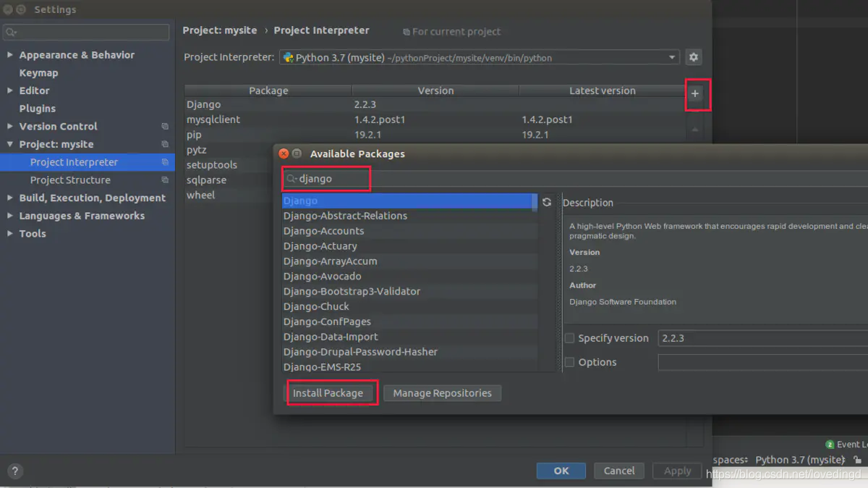The width and height of the screenshot is (868, 488).
Task: Select Django-Avocado package
Action: (407, 277)
